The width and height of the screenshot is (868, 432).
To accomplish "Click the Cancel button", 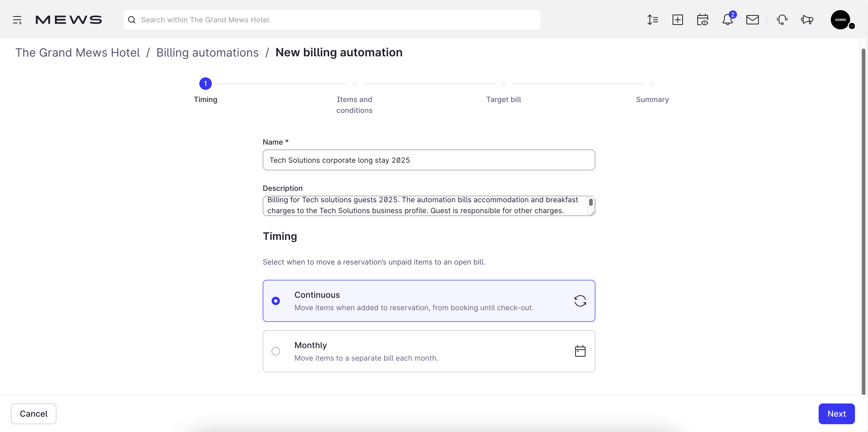I will click(x=34, y=414).
